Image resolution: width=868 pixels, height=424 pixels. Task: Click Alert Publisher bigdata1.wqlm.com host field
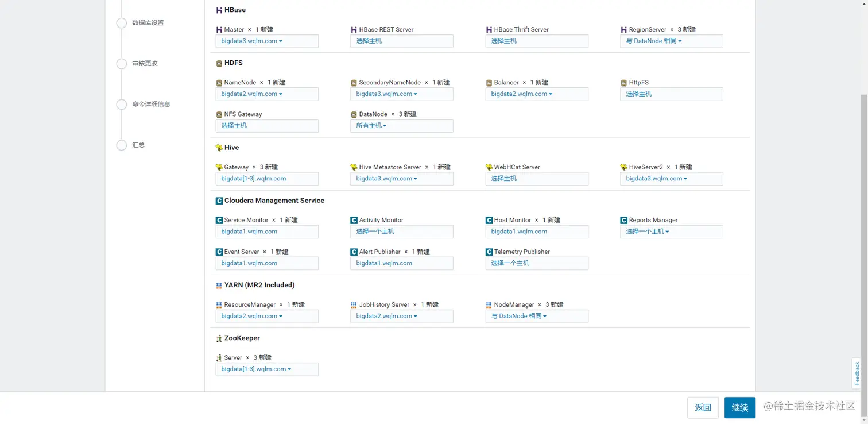click(402, 263)
